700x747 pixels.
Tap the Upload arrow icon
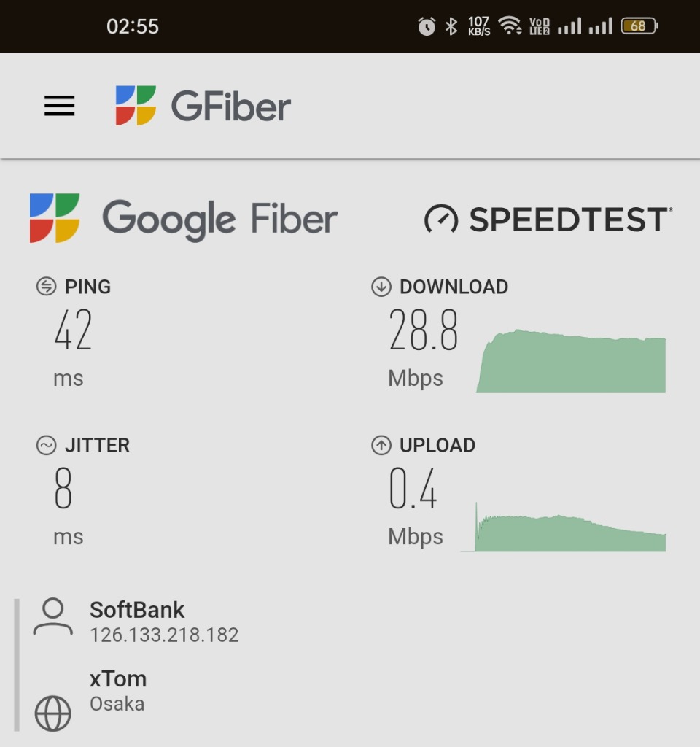point(381,446)
